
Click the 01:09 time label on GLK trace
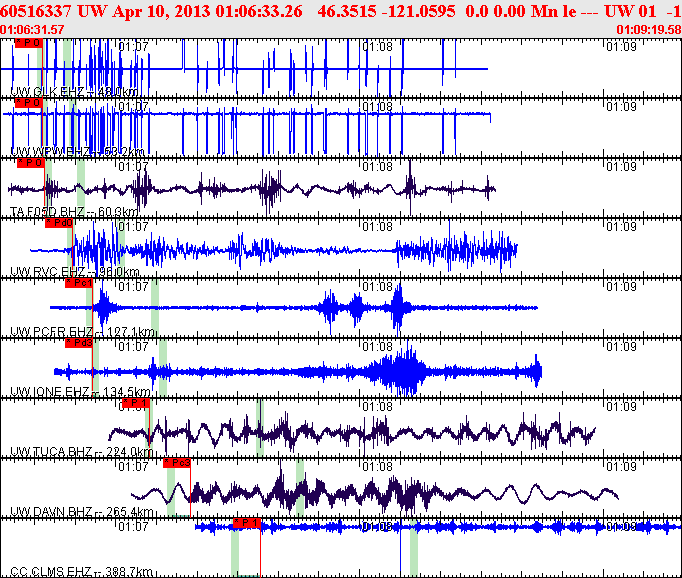622,46
